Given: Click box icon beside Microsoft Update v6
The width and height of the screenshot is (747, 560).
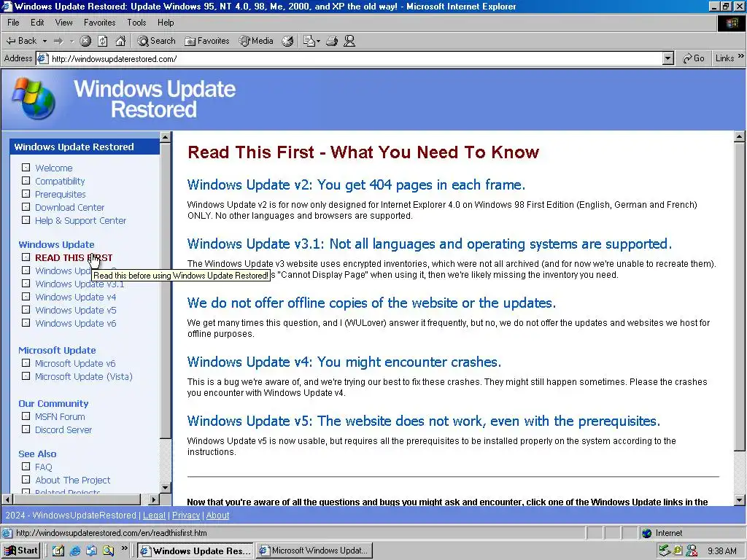Looking at the screenshot, I should pyautogui.click(x=26, y=363).
